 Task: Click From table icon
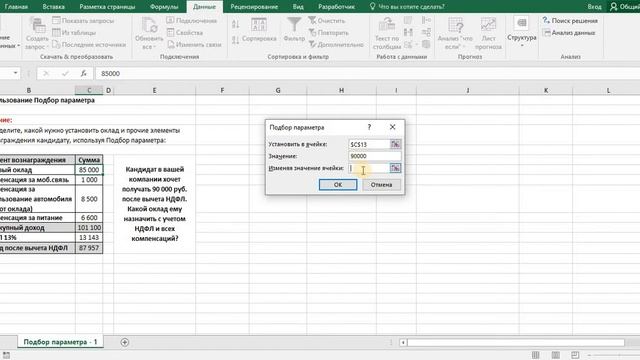click(x=56, y=32)
